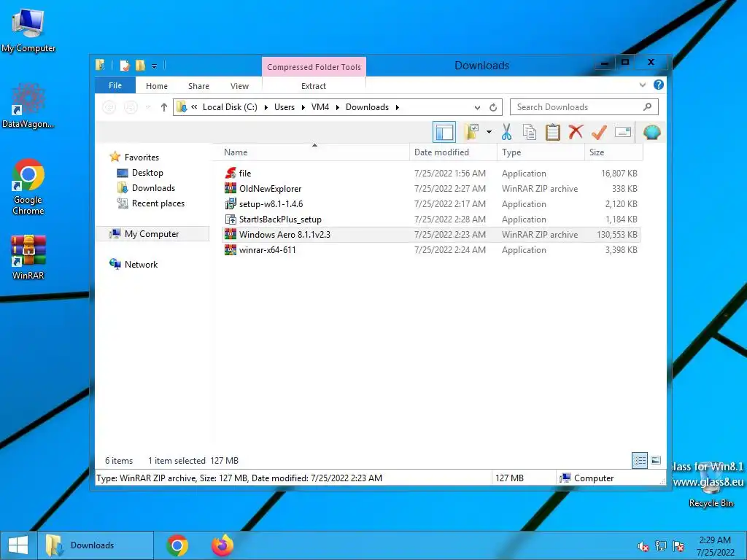
Task: Click the Rename icon in toolbar
Action: tap(623, 132)
